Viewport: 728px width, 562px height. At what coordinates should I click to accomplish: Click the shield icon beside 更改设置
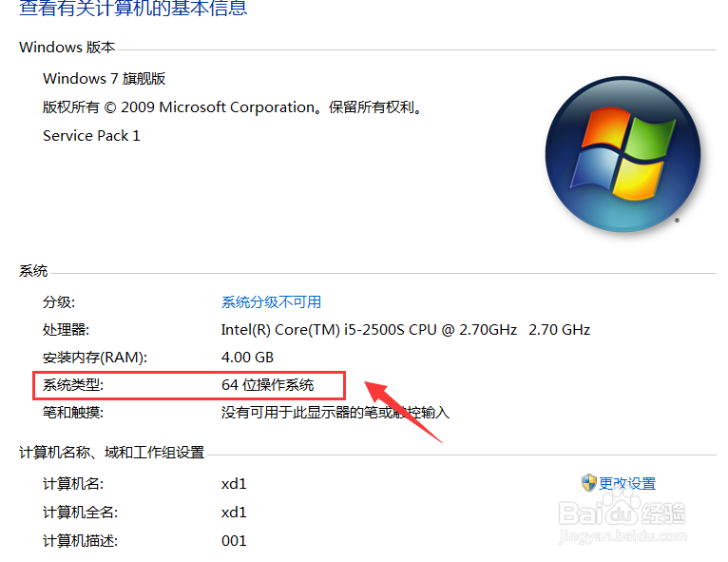coord(588,482)
